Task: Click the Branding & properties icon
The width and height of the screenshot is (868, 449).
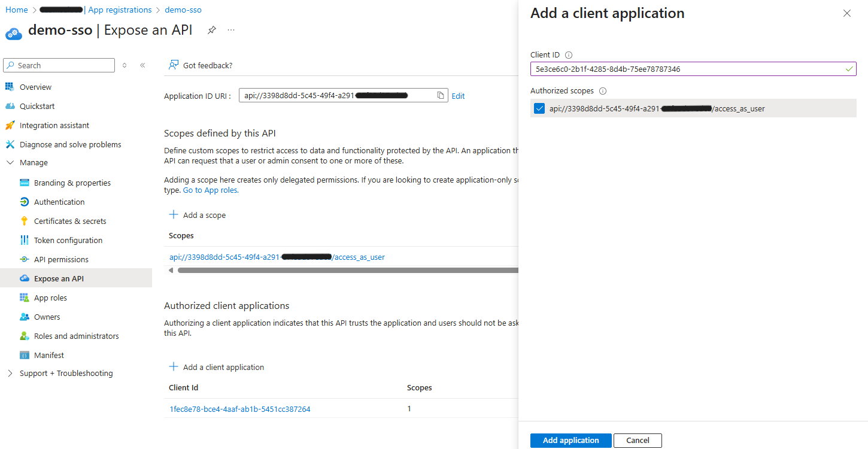Action: coord(24,183)
